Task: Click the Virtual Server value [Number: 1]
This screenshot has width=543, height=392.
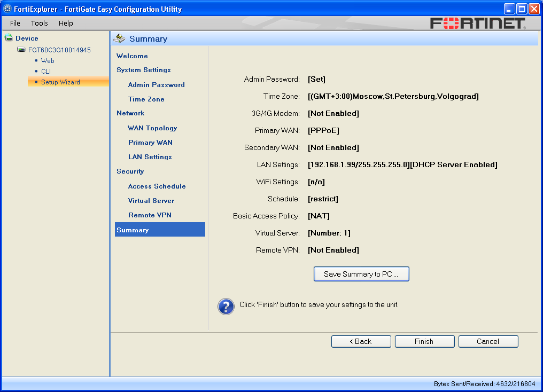Action: pyautogui.click(x=329, y=233)
